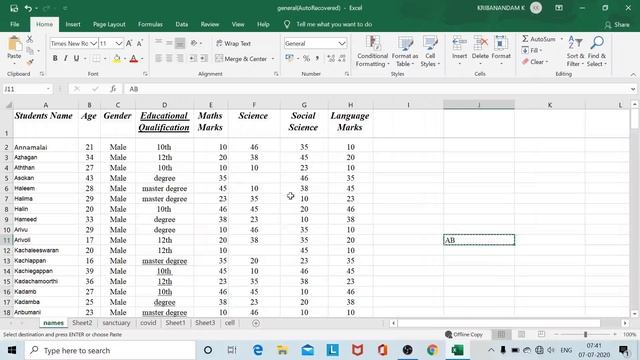The height and width of the screenshot is (360, 640).
Task: Click the Fill Color bucket icon
Action: coord(117,59)
